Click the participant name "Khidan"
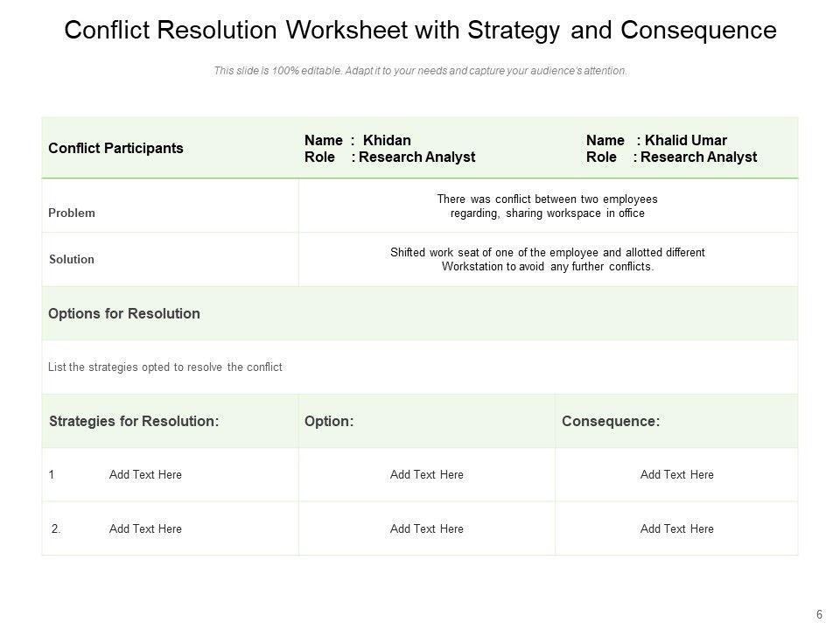Viewport: 840px width, 630px height. pos(387,140)
